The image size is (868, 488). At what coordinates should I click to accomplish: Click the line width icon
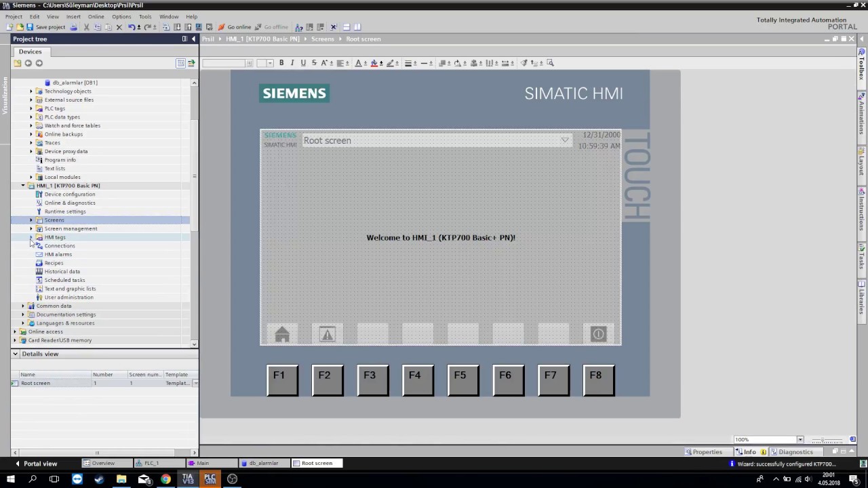coord(409,63)
